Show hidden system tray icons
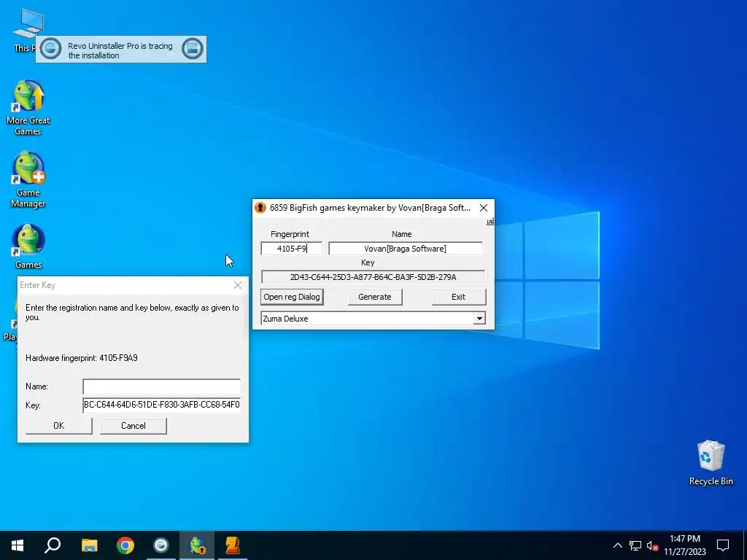Image resolution: width=747 pixels, height=560 pixels. (x=617, y=545)
